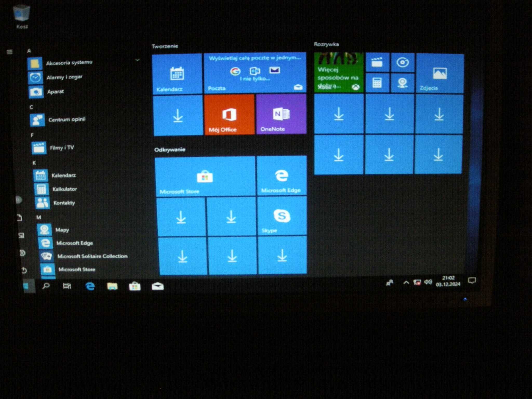Expand the start menu hamburger button
The height and width of the screenshot is (399, 532).
[x=10, y=52]
